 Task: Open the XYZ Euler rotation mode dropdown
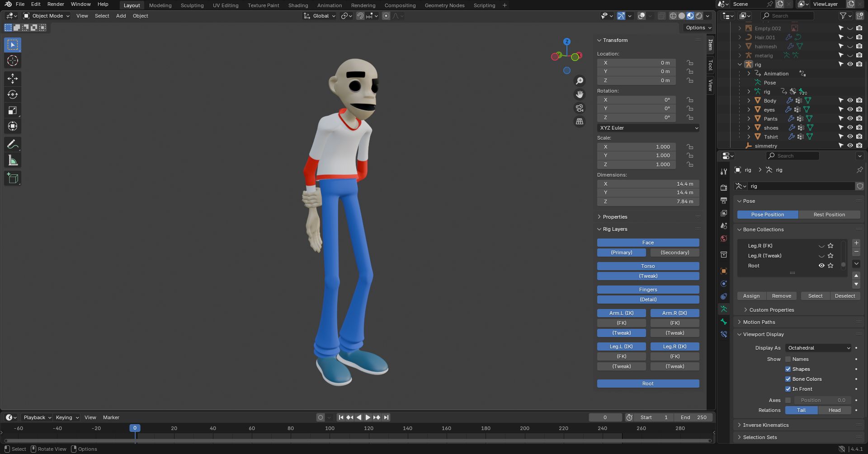pyautogui.click(x=648, y=128)
